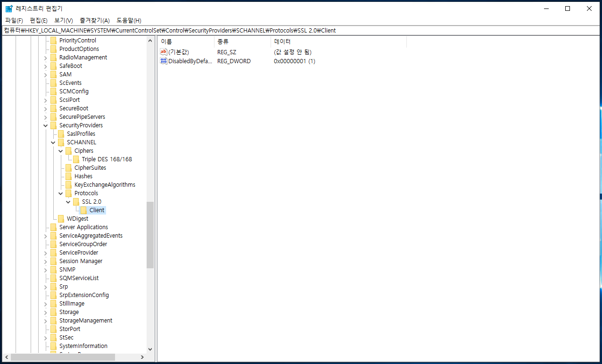Image resolution: width=602 pixels, height=364 pixels.
Task: Click the tree pane vertical scrollbar thumb
Action: pyautogui.click(x=150, y=235)
